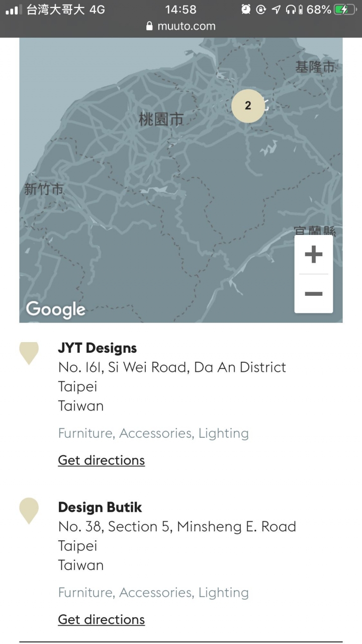
Task: Tap the pin icon beside JYT Designs
Action: coord(29,353)
